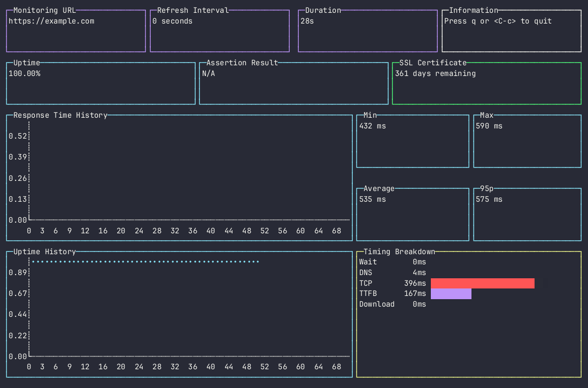Screen dimensions: 588x388
Task: Select the Download 0ms timing row
Action: [393, 304]
